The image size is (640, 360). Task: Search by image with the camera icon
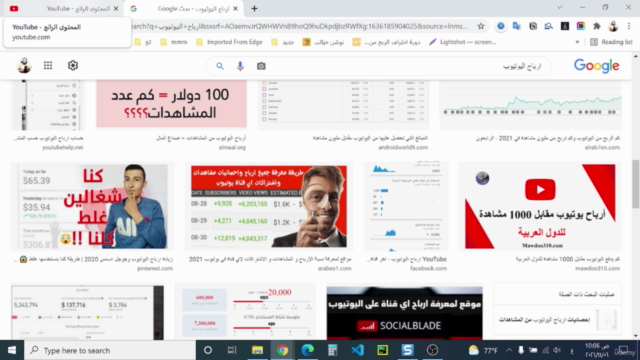click(x=261, y=66)
